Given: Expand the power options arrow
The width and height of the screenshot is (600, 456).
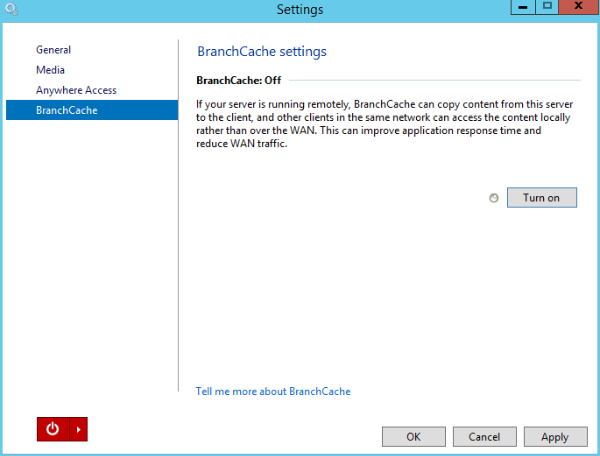Looking at the screenshot, I should (78, 429).
